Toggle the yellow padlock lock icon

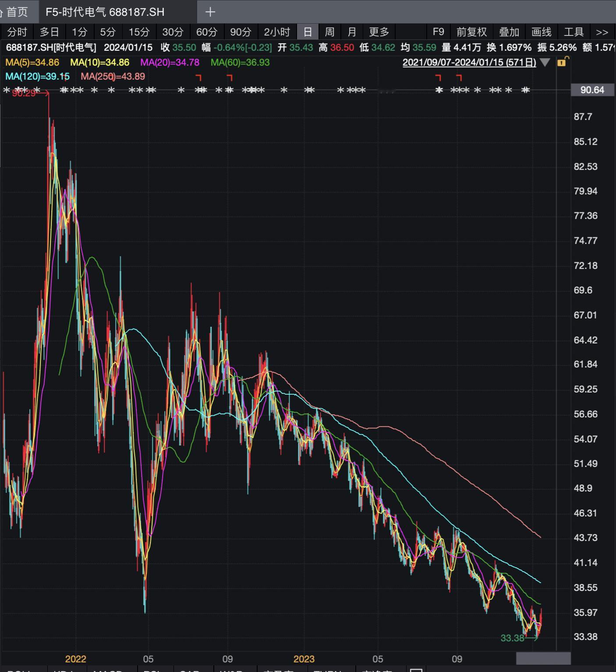click(x=562, y=62)
